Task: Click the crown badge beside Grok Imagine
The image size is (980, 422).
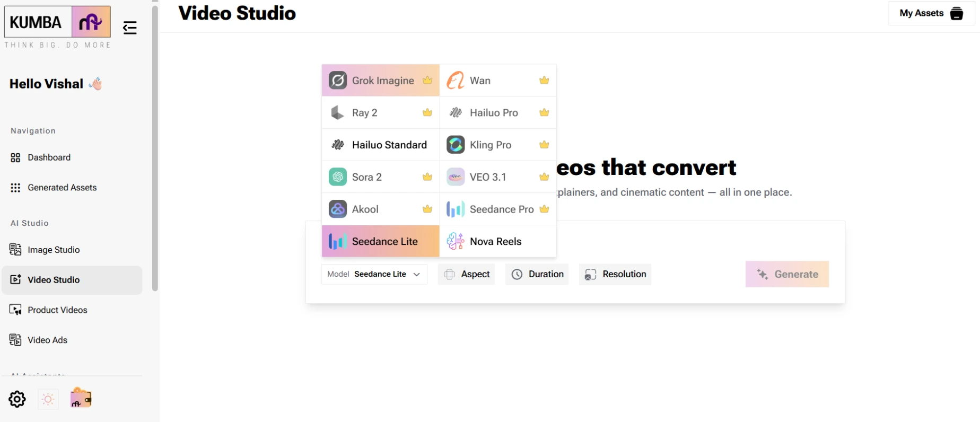Action: tap(427, 81)
